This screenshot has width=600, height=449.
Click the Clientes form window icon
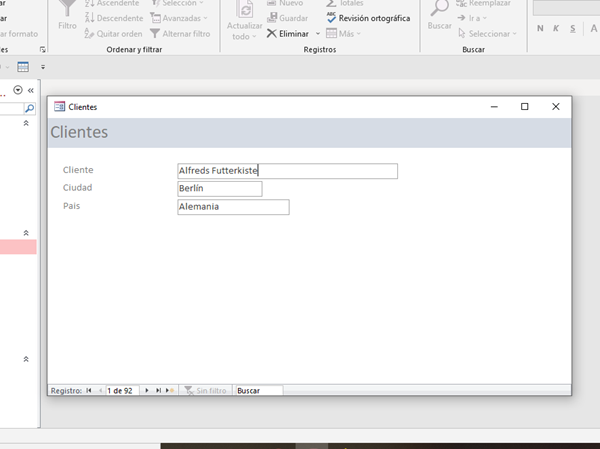(59, 106)
